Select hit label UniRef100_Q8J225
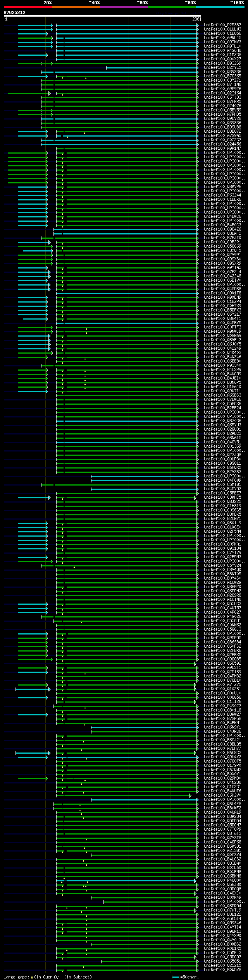Image resolution: width=248 pixels, height=980 pixels. pos(222,502)
